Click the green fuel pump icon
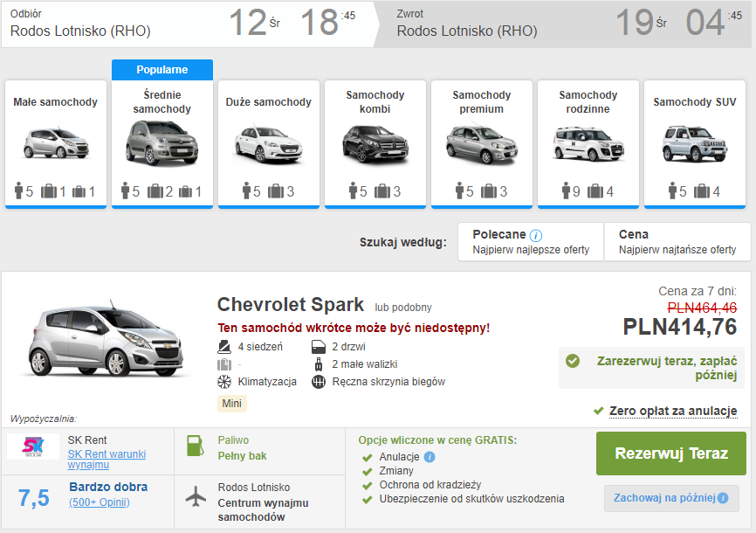 [x=196, y=446]
